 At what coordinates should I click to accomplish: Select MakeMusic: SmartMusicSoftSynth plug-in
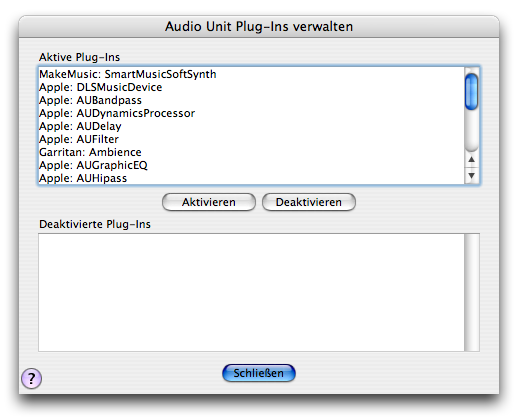click(x=251, y=74)
